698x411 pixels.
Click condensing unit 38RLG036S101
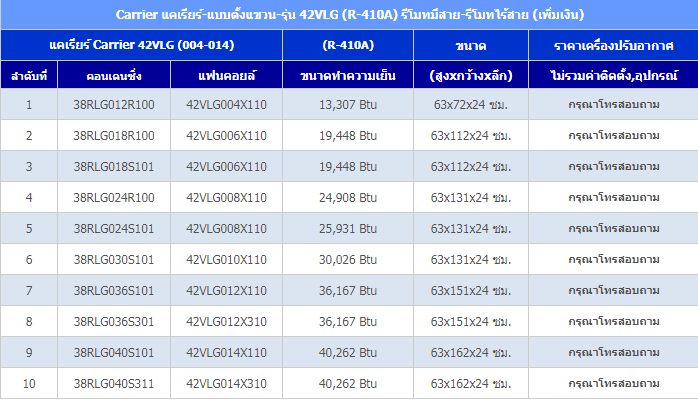point(114,290)
